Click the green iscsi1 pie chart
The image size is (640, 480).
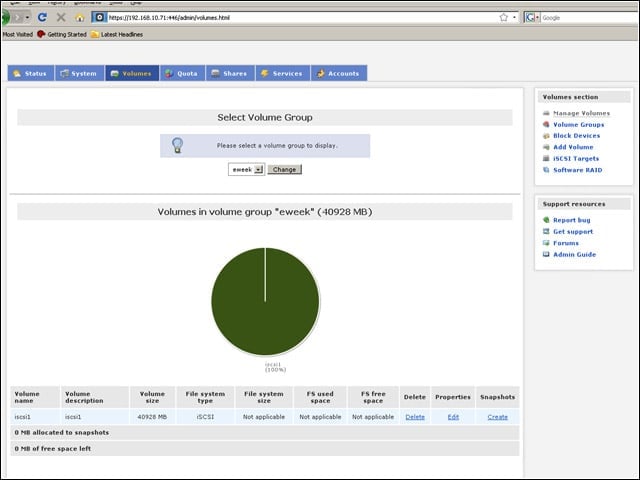(265, 302)
